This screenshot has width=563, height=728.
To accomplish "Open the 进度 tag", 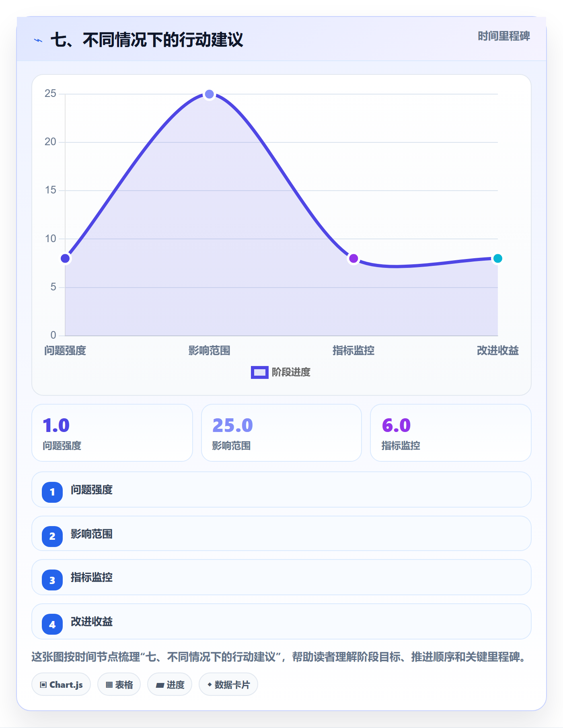I will click(x=170, y=684).
